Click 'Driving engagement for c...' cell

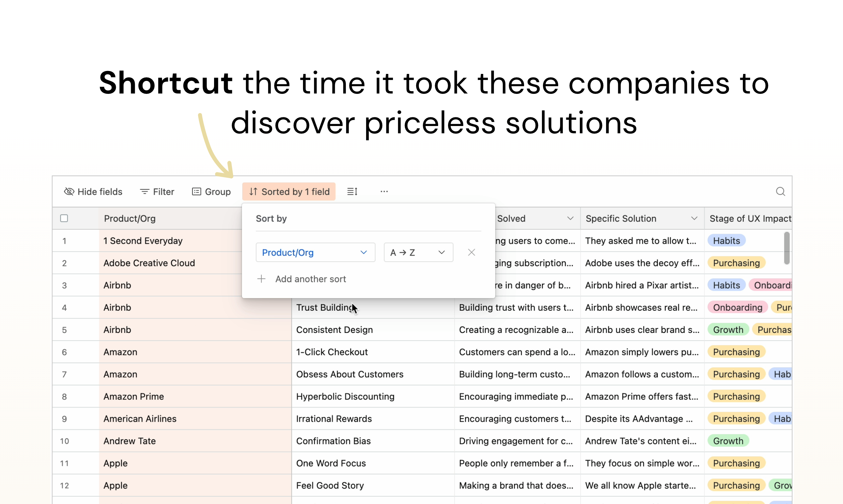(517, 441)
